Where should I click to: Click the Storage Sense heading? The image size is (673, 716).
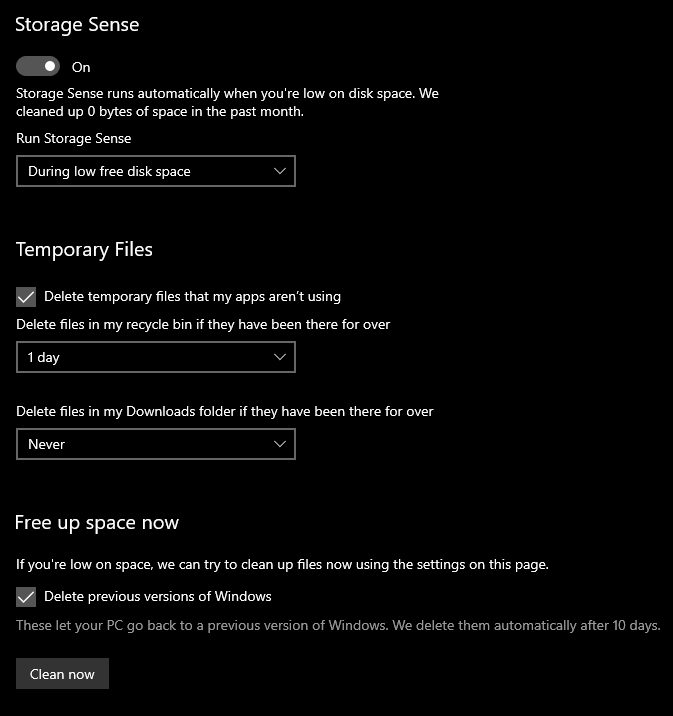click(x=77, y=25)
